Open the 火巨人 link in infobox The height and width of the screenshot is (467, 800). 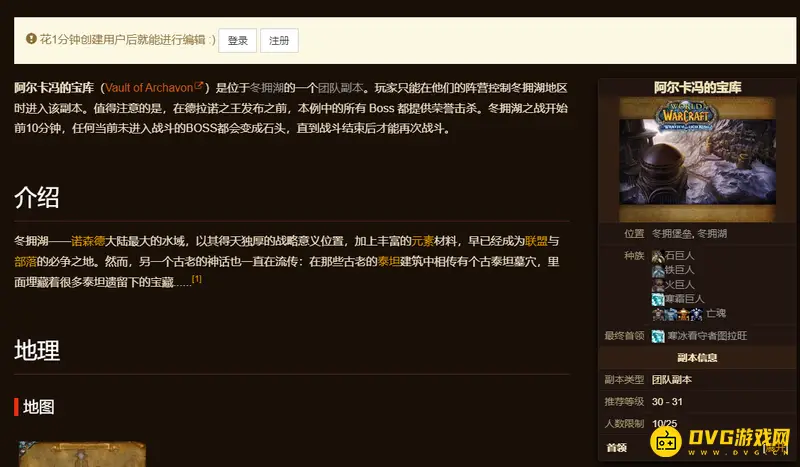tap(680, 284)
